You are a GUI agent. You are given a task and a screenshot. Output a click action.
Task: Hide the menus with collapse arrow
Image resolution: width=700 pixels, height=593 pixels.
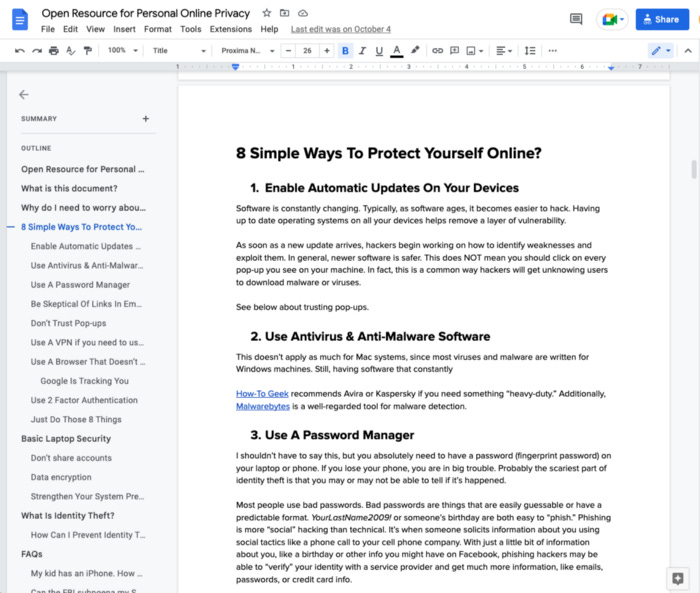[x=688, y=51]
